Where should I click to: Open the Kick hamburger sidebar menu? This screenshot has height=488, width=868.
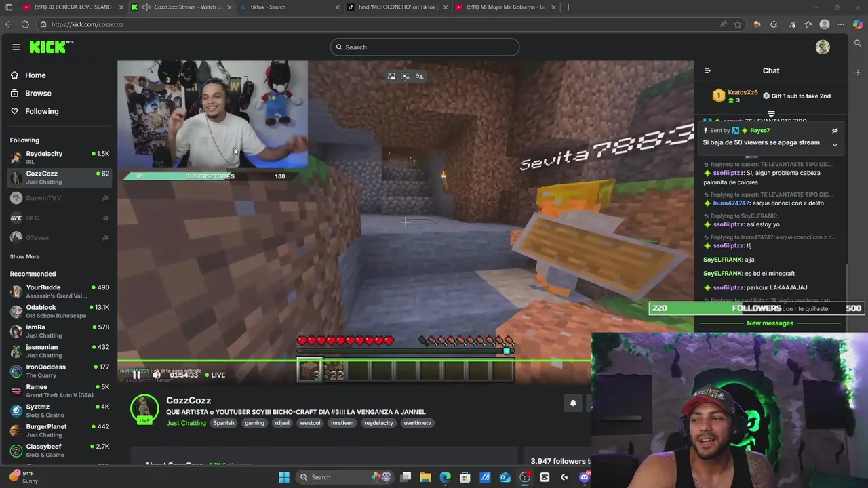point(16,47)
